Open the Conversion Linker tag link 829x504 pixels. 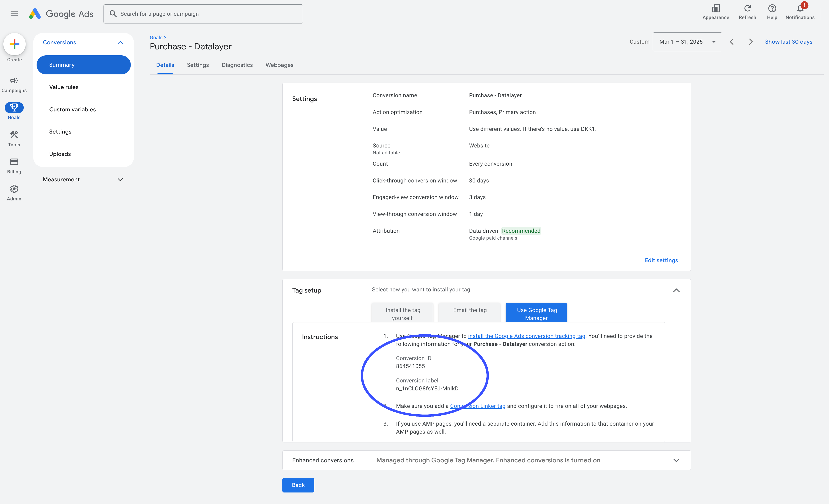point(477,406)
